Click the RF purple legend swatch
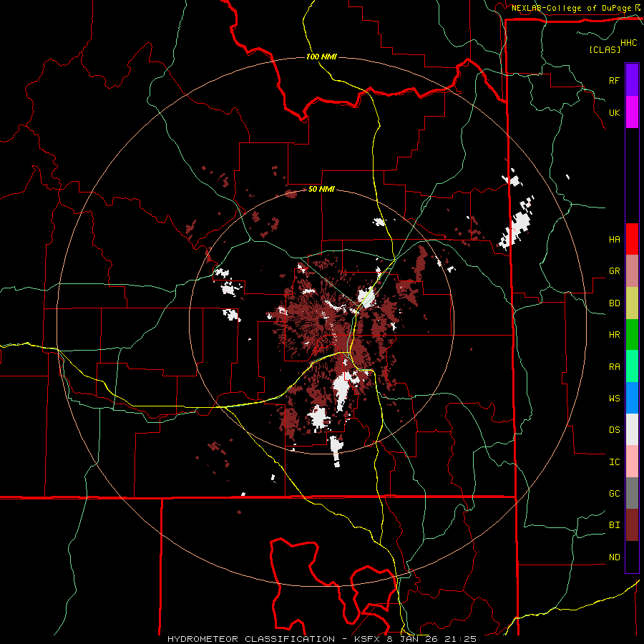Viewport: 644px width, 644px height. pos(632,80)
